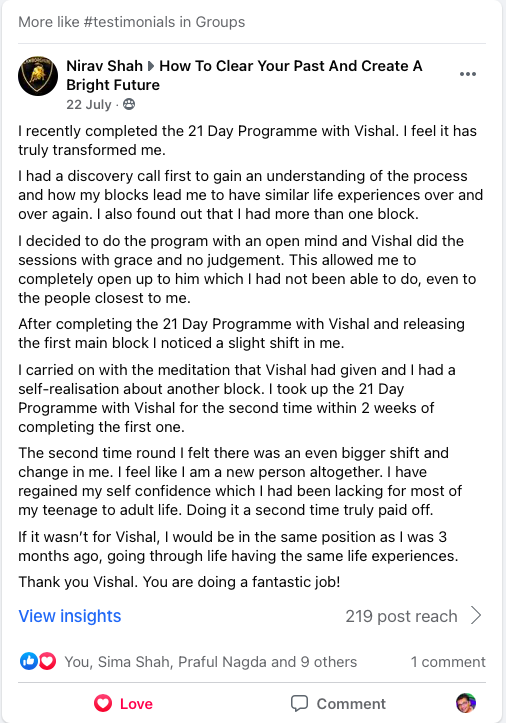Open the three-dot post options menu
The width and height of the screenshot is (506, 723).
coord(467,74)
